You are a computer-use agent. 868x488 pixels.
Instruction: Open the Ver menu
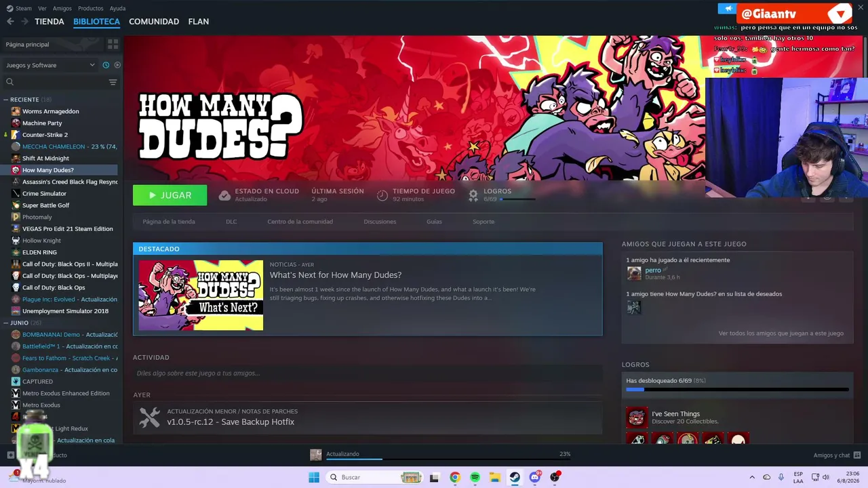coord(42,8)
